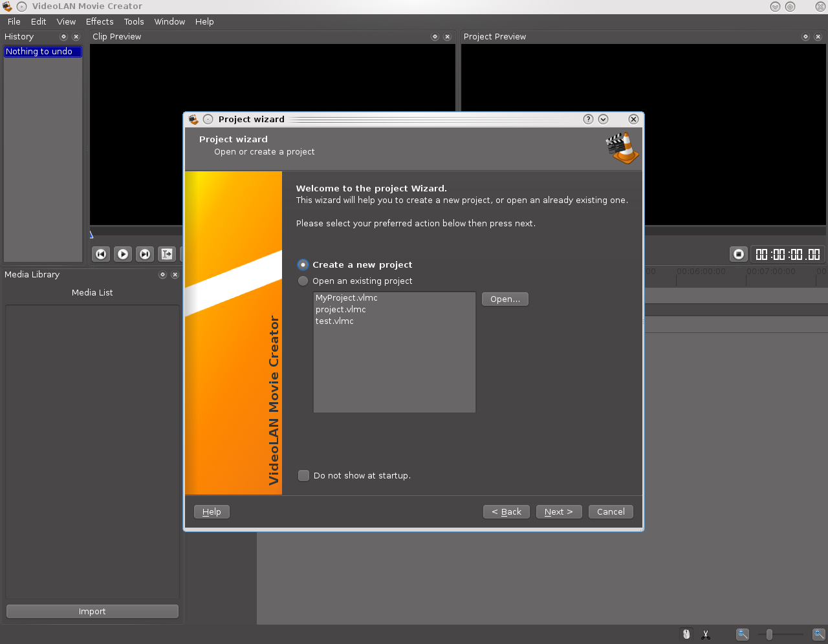Check Do not show at startup

pyautogui.click(x=354, y=475)
